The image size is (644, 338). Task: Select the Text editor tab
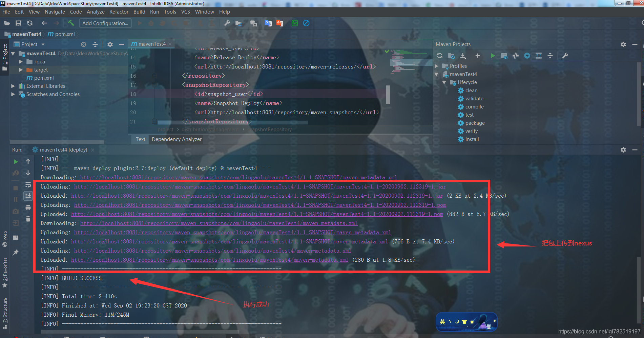click(x=140, y=139)
